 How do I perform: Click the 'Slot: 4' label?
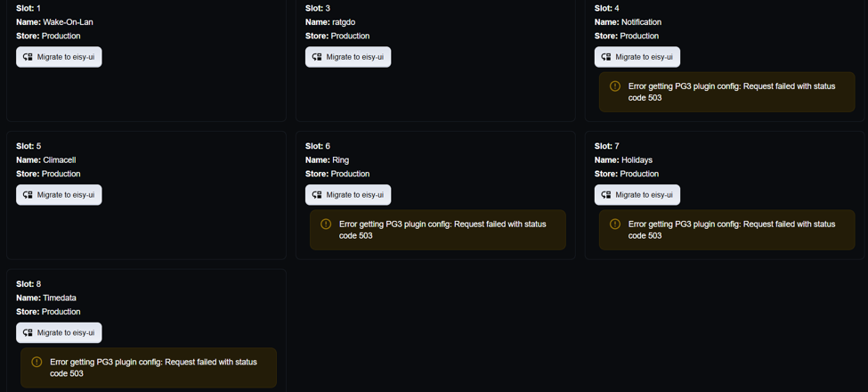pos(607,8)
